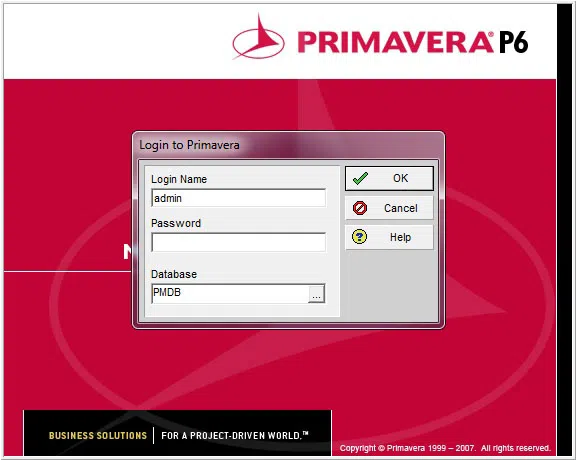The image size is (576, 460).
Task: Click the Password label
Action: click(176, 223)
